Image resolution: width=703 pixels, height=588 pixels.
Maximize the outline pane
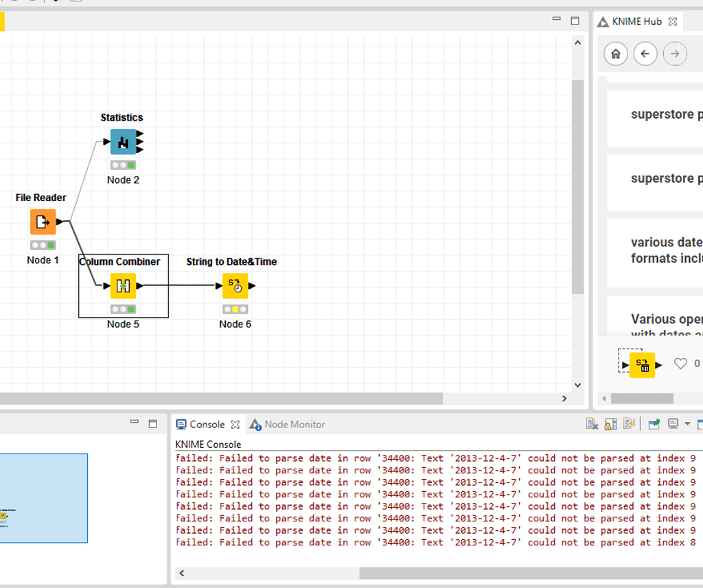[x=152, y=423]
